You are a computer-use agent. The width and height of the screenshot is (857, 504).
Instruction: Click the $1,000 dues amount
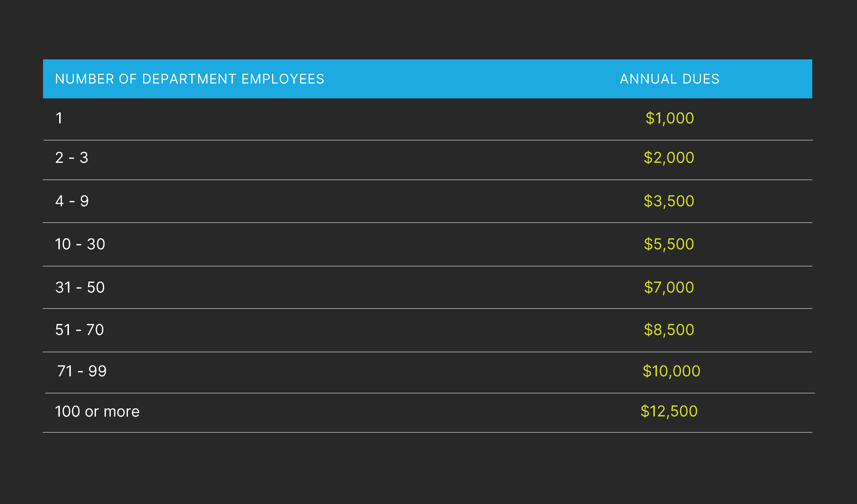[669, 118]
